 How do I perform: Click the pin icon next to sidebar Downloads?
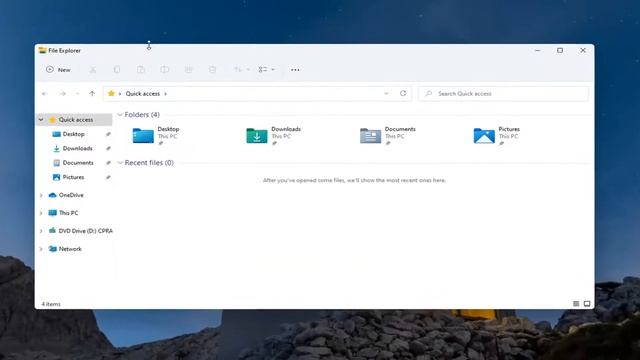pos(108,148)
